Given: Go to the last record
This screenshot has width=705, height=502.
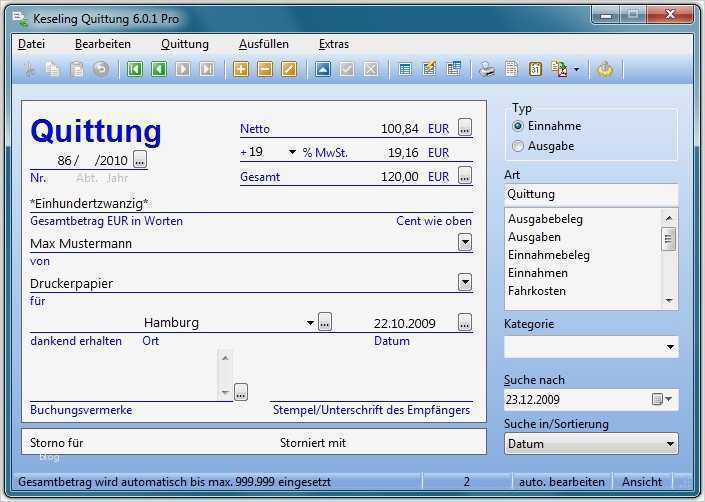Looking at the screenshot, I should click(207, 69).
